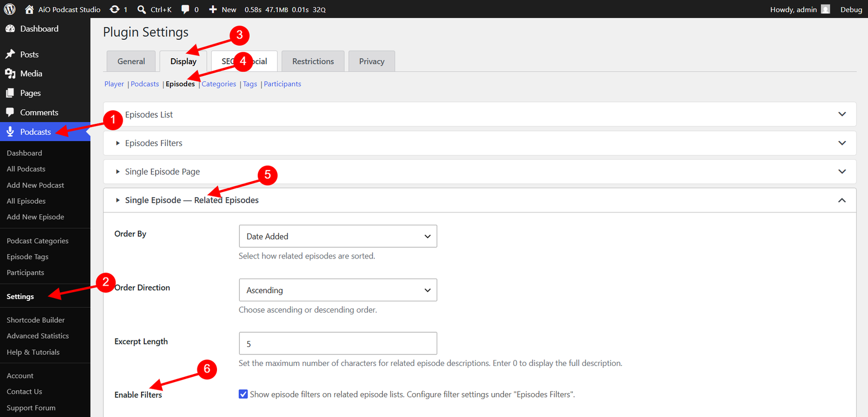
Task: Open All Episodes in the sidebar
Action: pyautogui.click(x=26, y=201)
